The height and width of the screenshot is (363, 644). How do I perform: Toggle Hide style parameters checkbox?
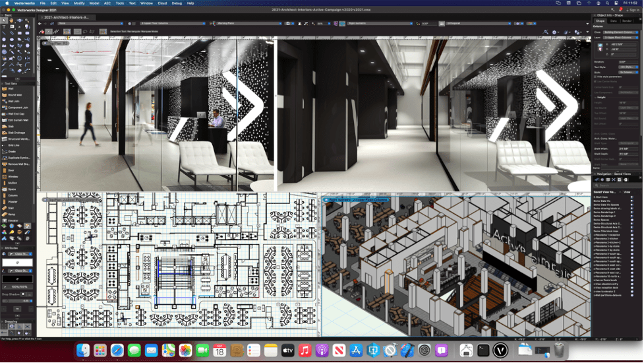coord(595,77)
